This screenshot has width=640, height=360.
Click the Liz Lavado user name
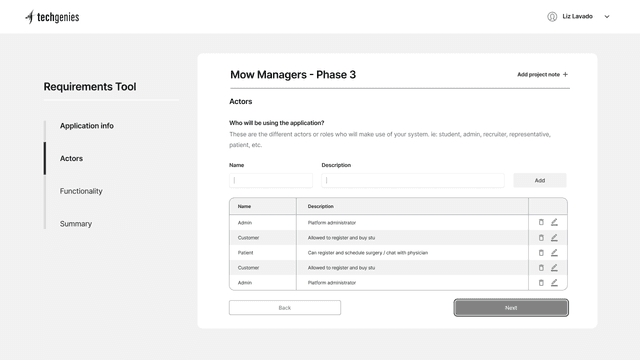coord(577,16)
